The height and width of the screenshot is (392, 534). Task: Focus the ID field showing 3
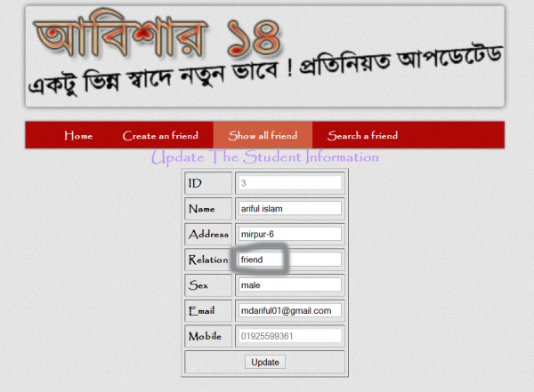pyautogui.click(x=290, y=183)
